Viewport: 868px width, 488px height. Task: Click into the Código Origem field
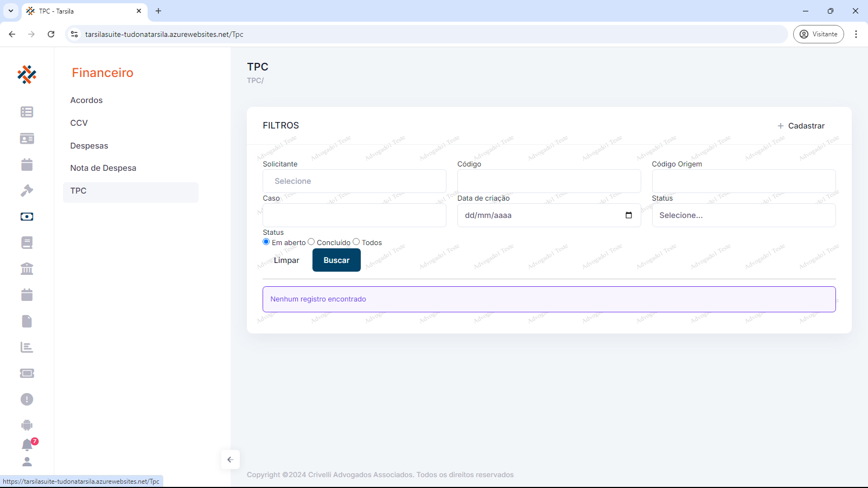pyautogui.click(x=743, y=181)
